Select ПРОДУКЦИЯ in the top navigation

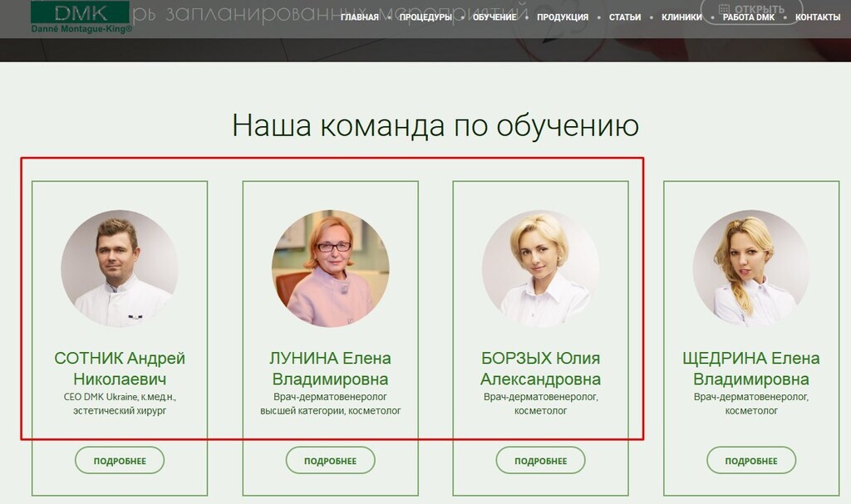coord(563,17)
